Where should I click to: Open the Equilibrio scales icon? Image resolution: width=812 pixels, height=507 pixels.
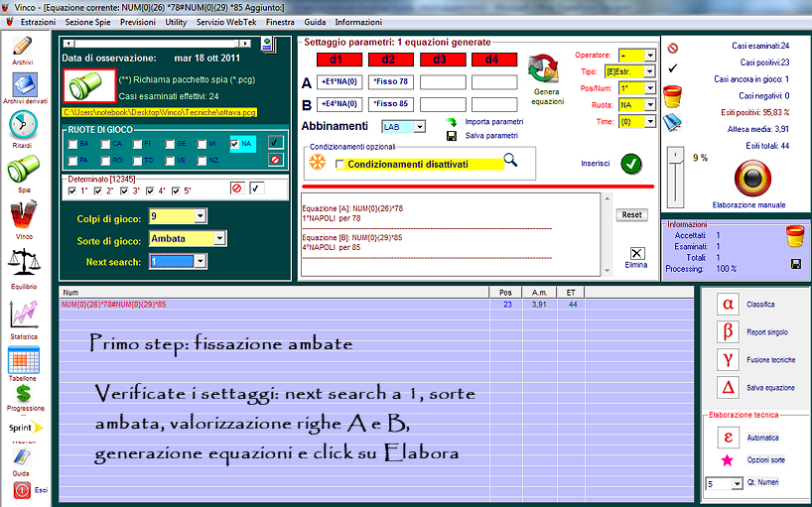tap(23, 263)
